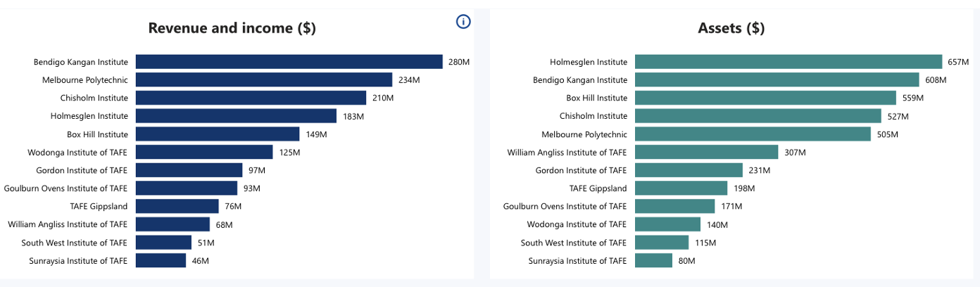The image size is (980, 287).
Task: Click 'Gordon Institute of TAFE' label in Assets chart
Action: pos(581,170)
